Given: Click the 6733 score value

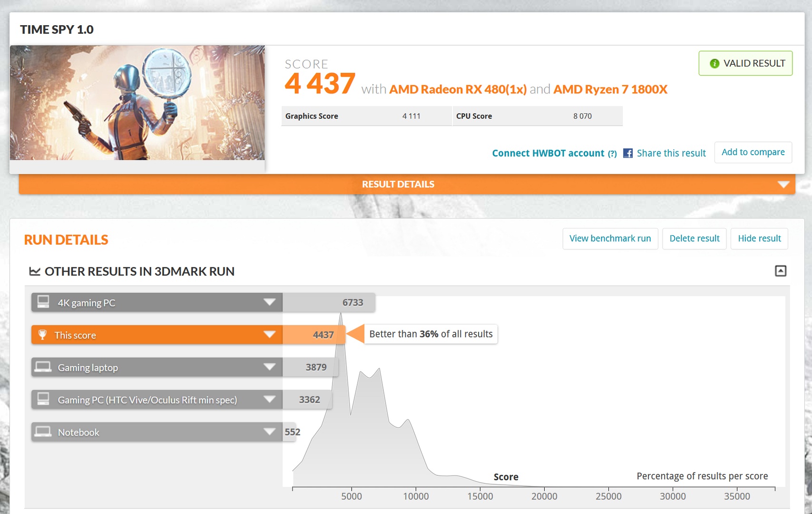Looking at the screenshot, I should coord(352,303).
